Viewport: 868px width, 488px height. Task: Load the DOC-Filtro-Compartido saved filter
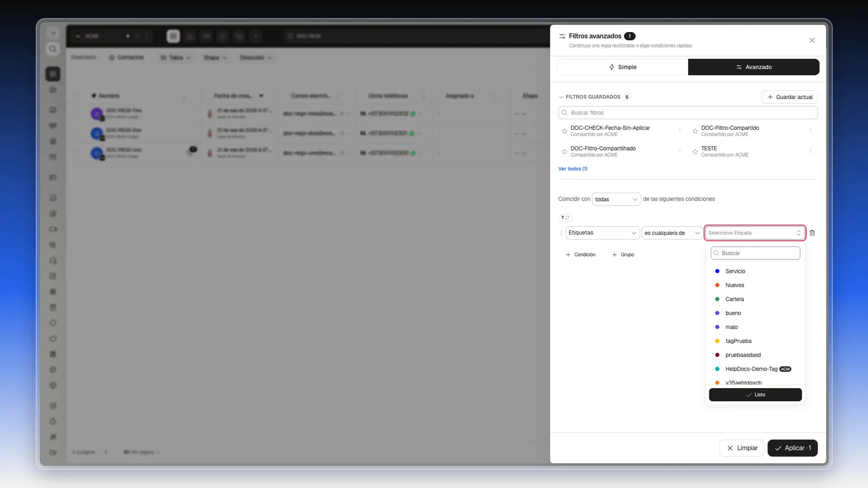(x=730, y=131)
